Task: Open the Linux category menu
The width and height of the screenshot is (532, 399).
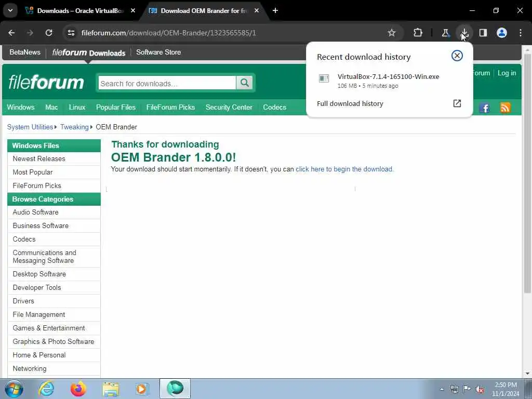Action: tap(77, 107)
